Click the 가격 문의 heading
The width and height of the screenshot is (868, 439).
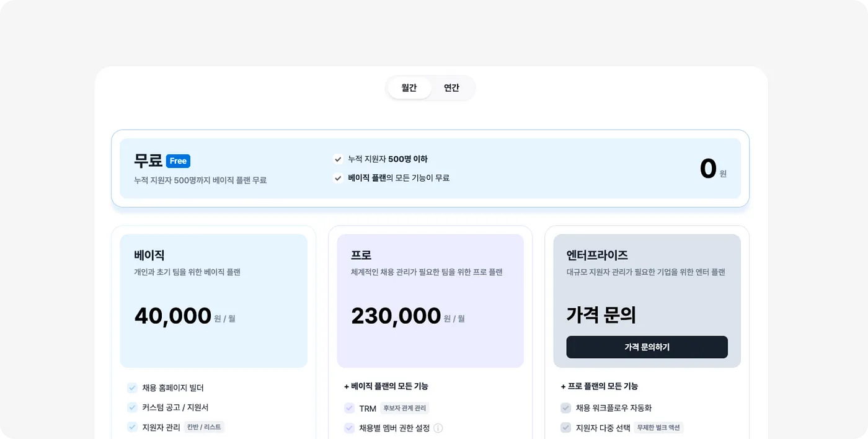pos(601,315)
